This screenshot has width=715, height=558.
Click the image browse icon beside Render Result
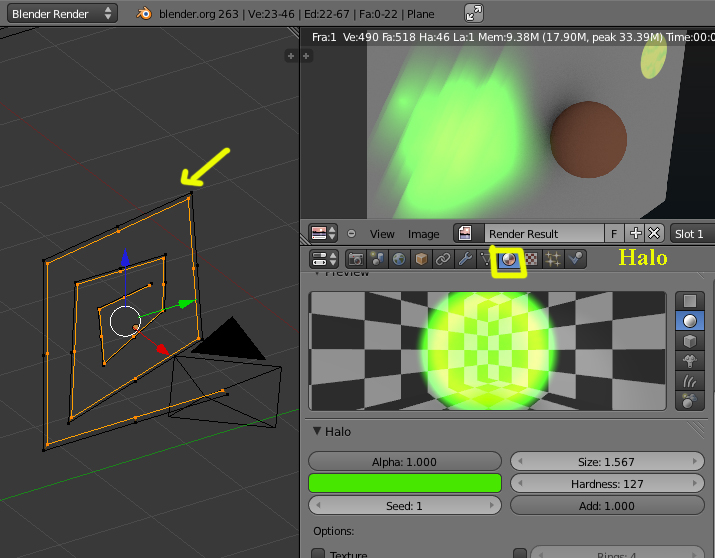tap(465, 234)
